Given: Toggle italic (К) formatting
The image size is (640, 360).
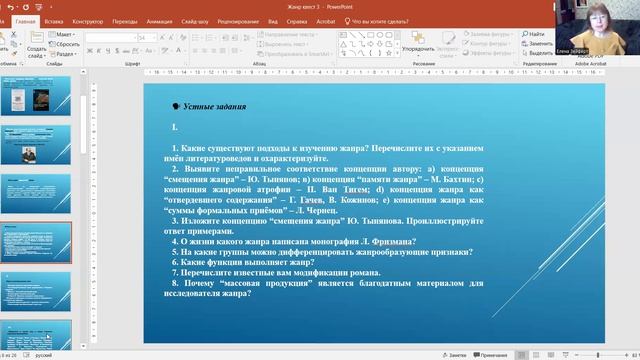Looking at the screenshot, I should click(x=98, y=51).
